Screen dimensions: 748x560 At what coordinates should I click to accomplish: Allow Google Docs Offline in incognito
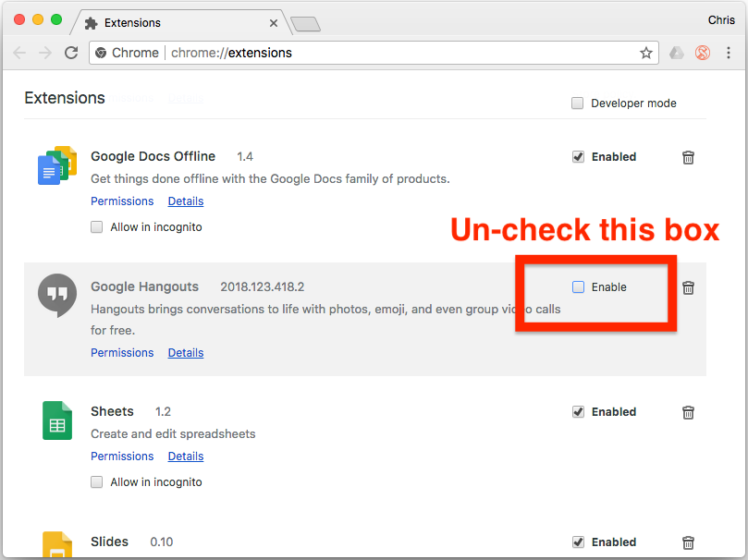[x=96, y=226]
